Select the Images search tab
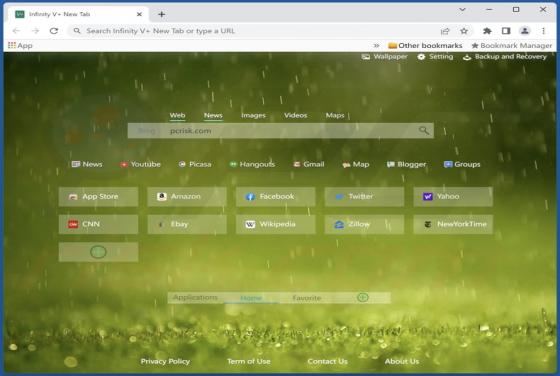The width and height of the screenshot is (560, 376). (253, 115)
